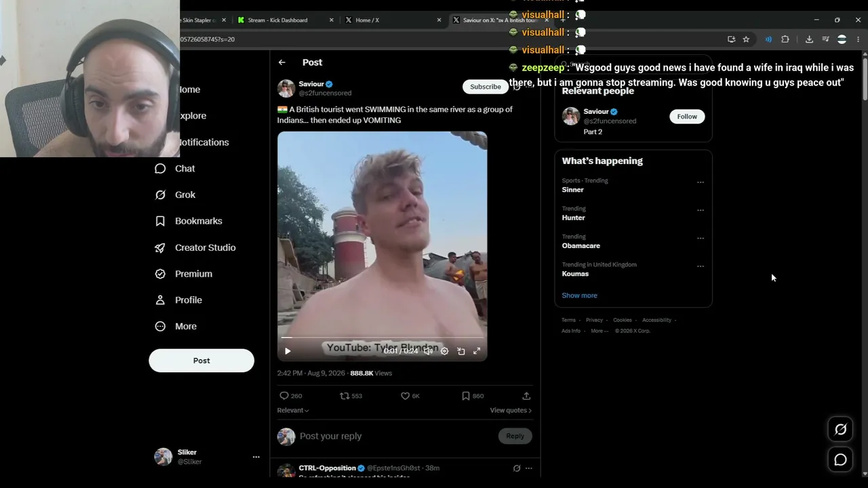Close the Home / X tab
Viewport: 868px width, 488px height.
pos(439,20)
